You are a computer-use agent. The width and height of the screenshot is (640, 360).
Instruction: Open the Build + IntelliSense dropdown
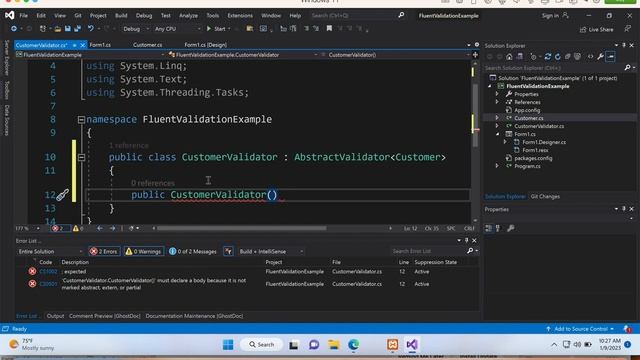(271, 251)
